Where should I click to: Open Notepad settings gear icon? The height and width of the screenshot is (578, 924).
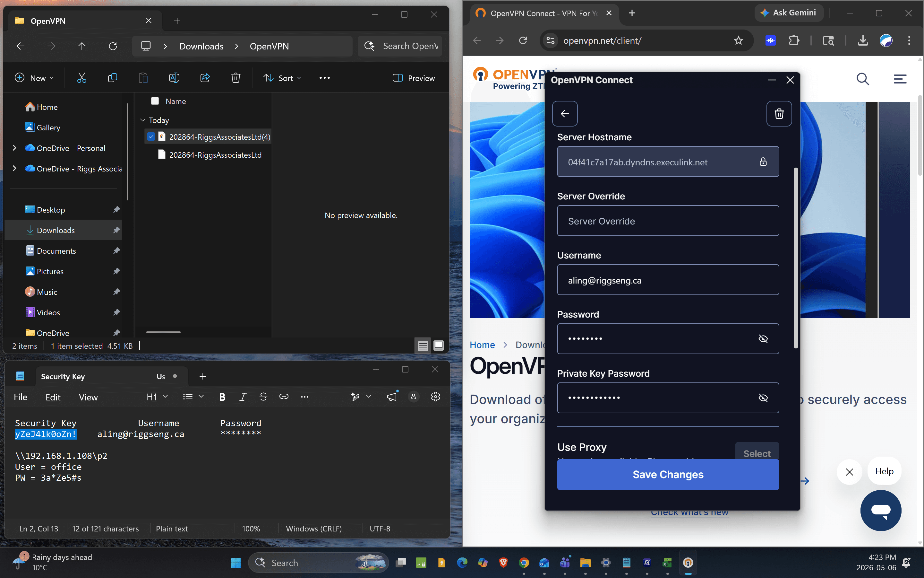tap(435, 397)
